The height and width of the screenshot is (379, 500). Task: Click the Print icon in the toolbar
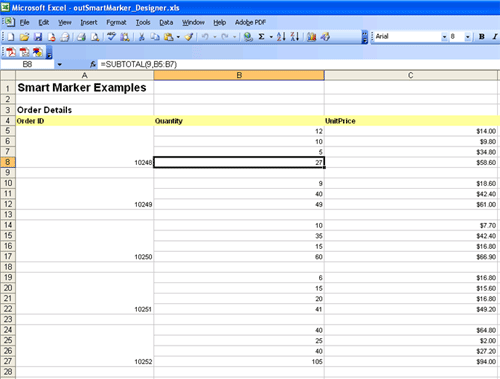(x=81, y=37)
